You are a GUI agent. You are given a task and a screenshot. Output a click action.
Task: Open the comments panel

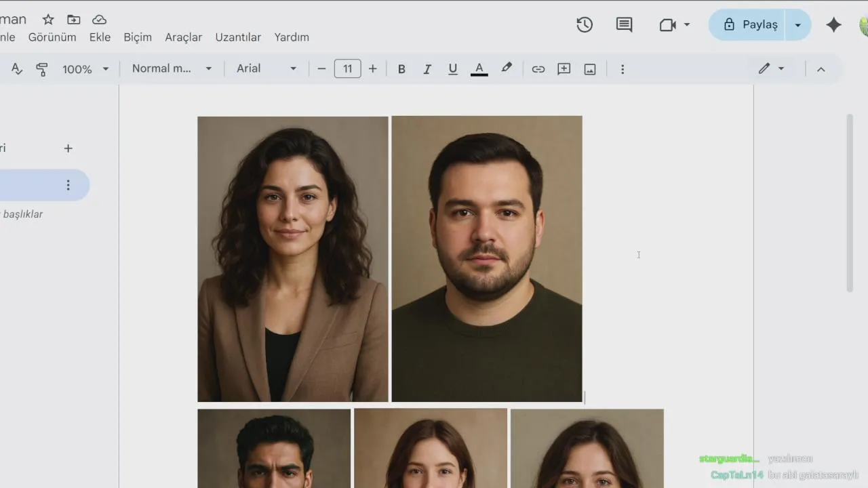click(624, 25)
